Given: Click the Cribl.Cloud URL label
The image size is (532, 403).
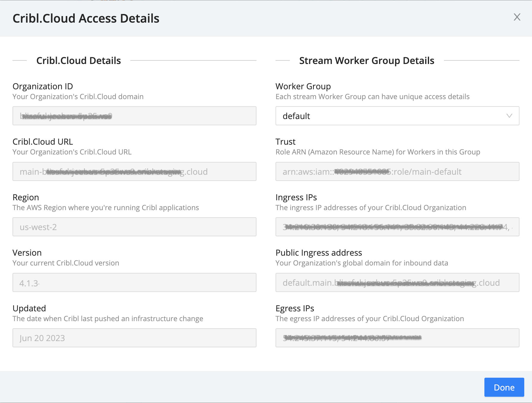Looking at the screenshot, I should (43, 142).
